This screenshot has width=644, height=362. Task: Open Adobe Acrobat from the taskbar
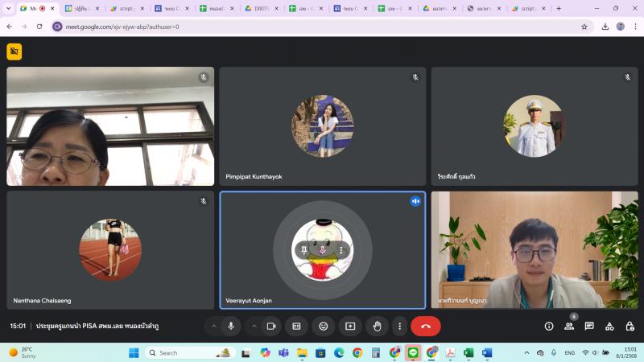point(450,353)
